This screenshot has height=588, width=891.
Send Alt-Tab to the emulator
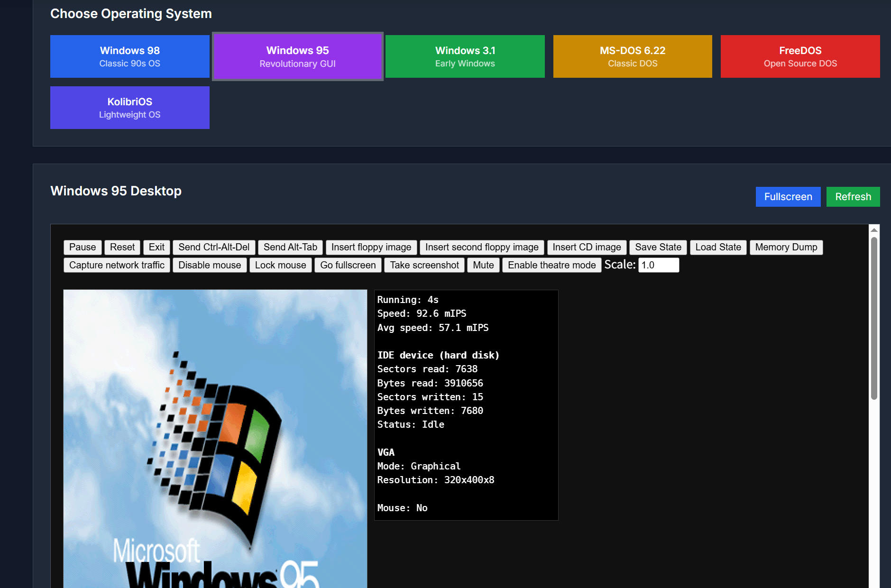pos(290,247)
